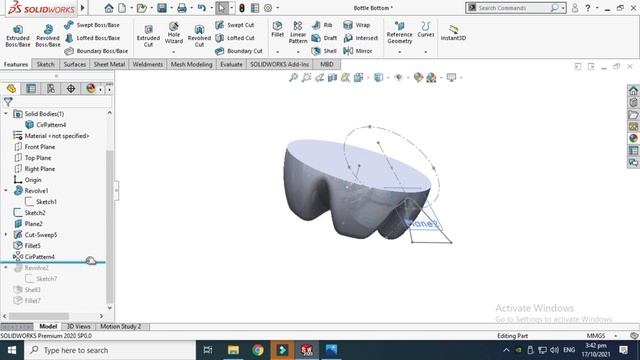Collapse the Revolve1 feature node
The height and width of the screenshot is (360, 640).
(6, 191)
